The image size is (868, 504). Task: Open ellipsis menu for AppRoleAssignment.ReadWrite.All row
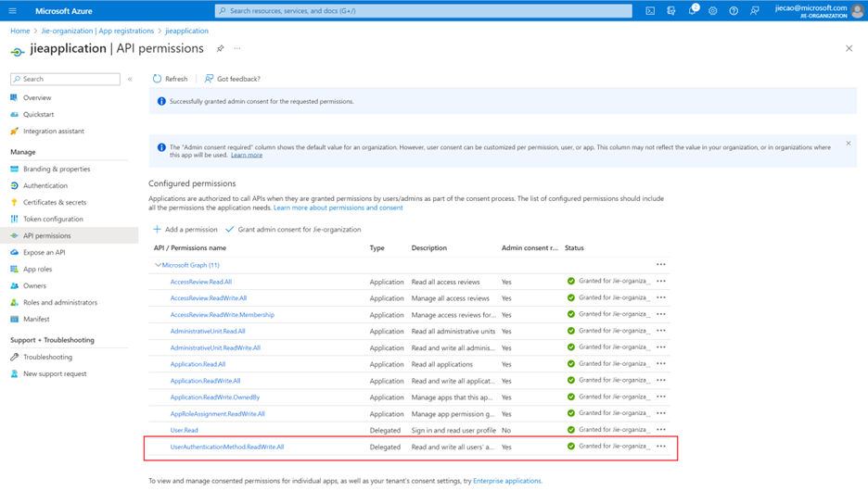click(x=661, y=413)
